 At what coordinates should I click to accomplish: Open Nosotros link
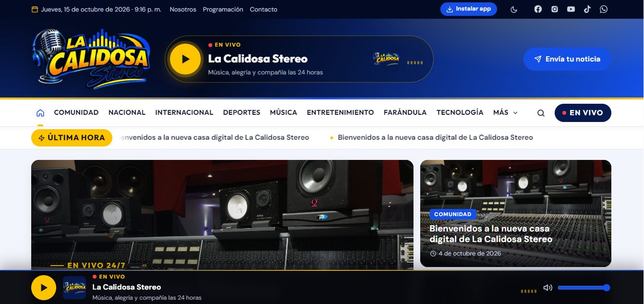183,9
